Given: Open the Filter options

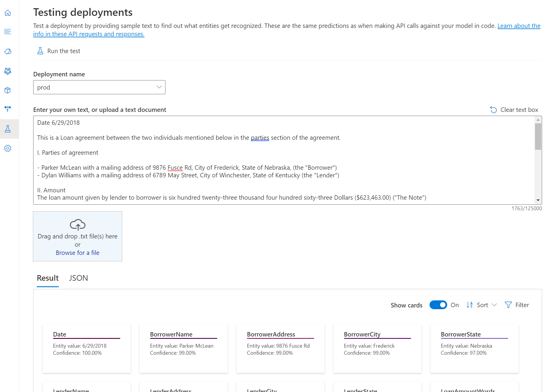Looking at the screenshot, I should 517,305.
